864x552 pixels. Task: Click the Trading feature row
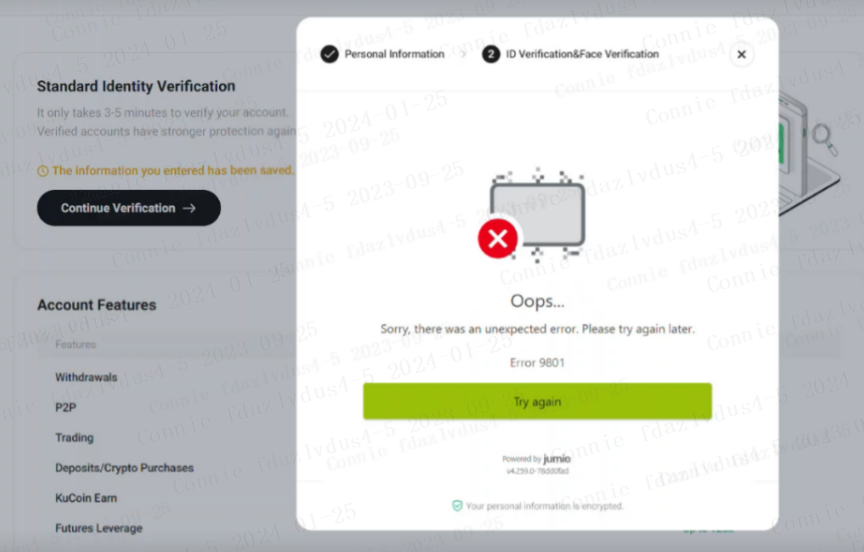click(x=74, y=437)
